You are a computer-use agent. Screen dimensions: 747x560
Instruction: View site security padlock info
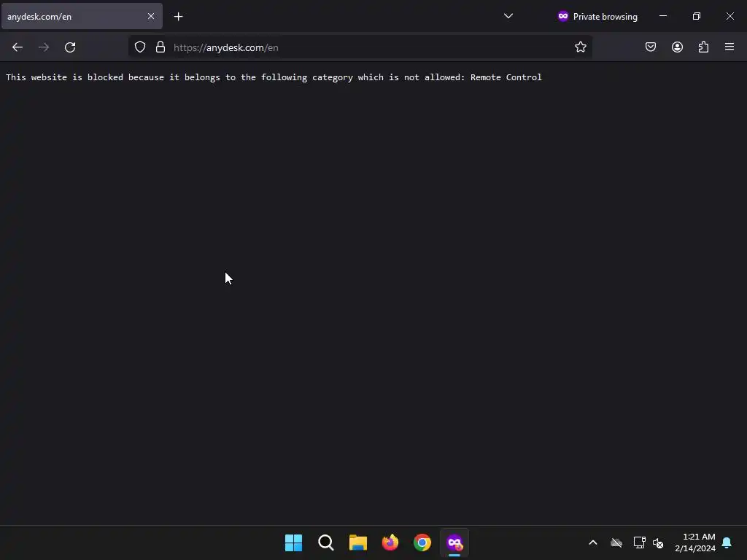[x=160, y=47]
